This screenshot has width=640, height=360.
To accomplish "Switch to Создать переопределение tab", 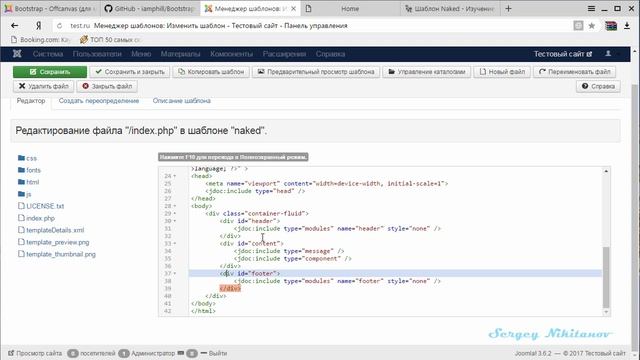I will (x=99, y=101).
